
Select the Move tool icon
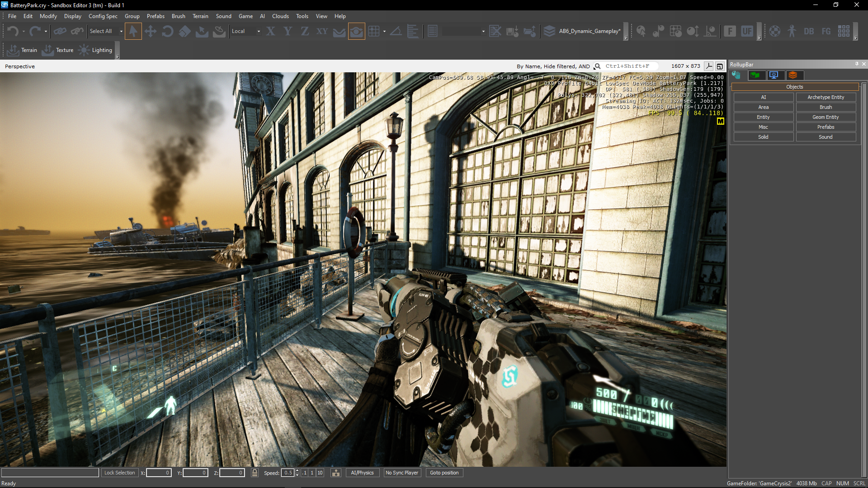(150, 31)
